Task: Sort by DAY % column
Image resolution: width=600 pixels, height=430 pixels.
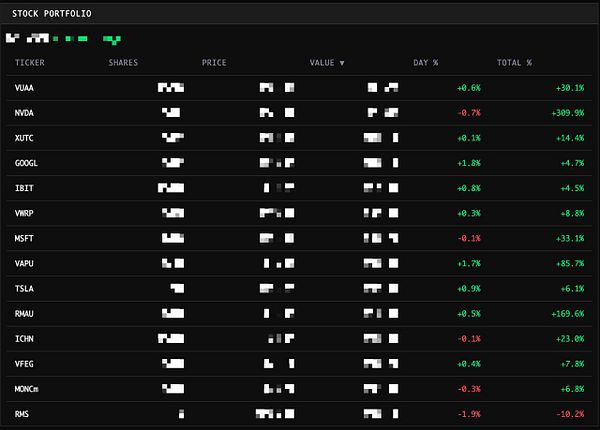Action: tap(426, 63)
